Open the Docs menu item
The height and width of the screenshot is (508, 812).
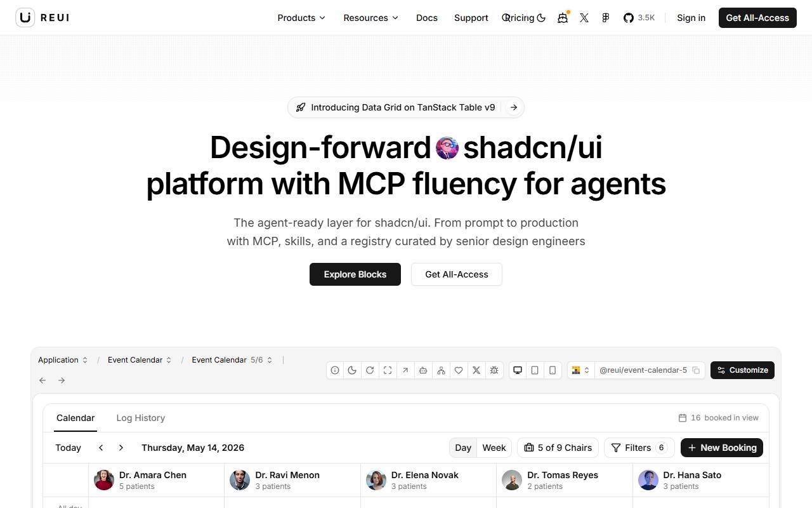427,18
